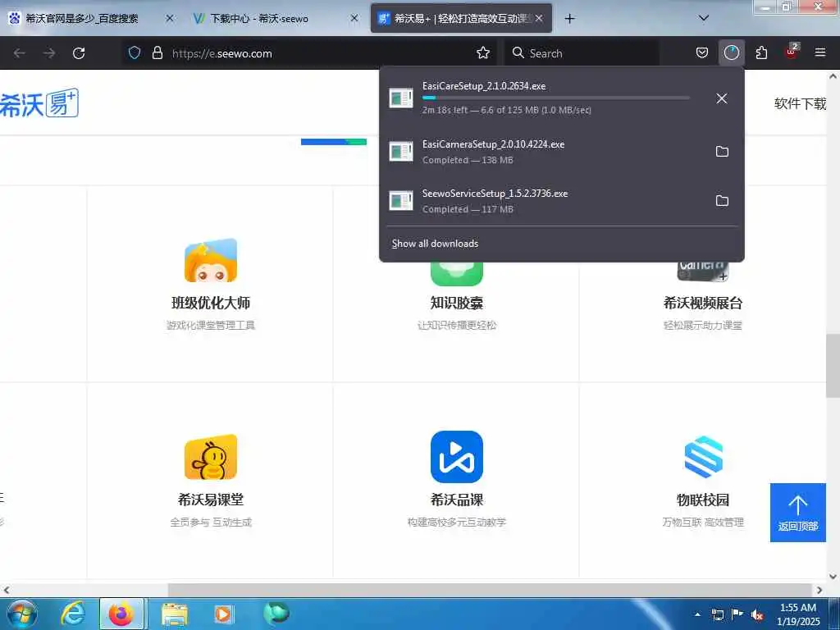Click the horizontal scrollbar right arrow

pos(819,590)
